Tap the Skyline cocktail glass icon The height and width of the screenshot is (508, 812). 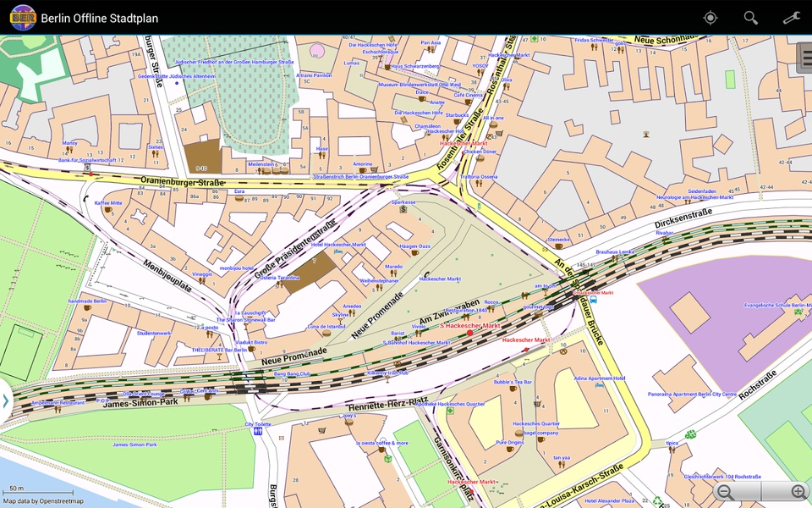[340, 321]
